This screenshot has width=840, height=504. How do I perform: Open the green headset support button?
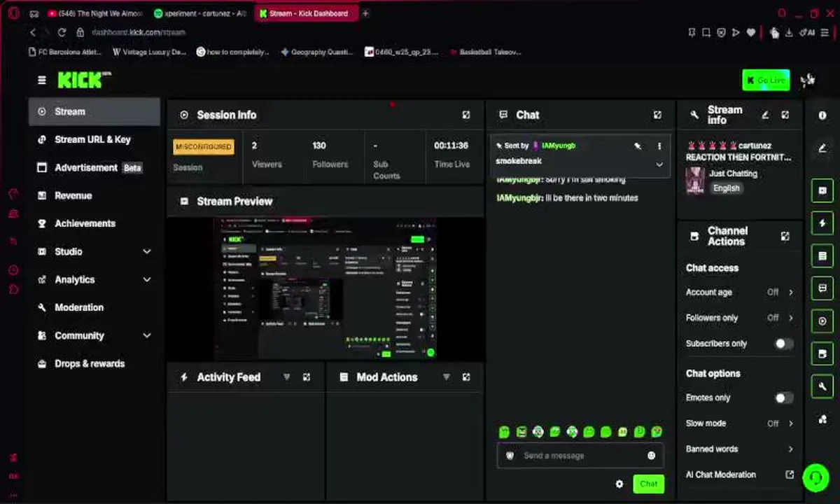coord(815,477)
